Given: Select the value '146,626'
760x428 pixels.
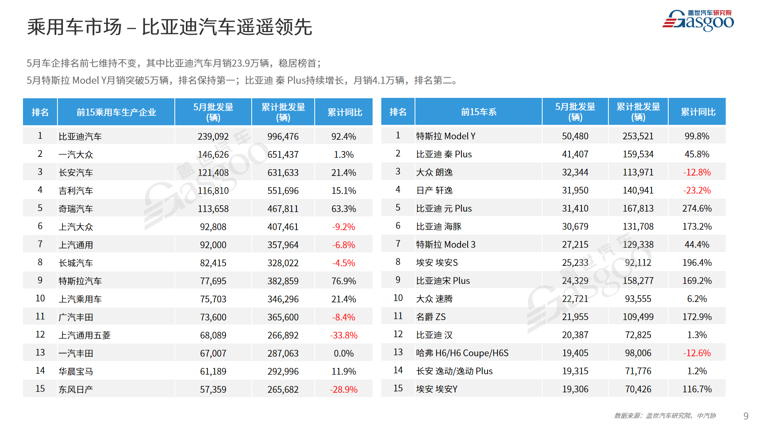Looking at the screenshot, I should 213,155.
